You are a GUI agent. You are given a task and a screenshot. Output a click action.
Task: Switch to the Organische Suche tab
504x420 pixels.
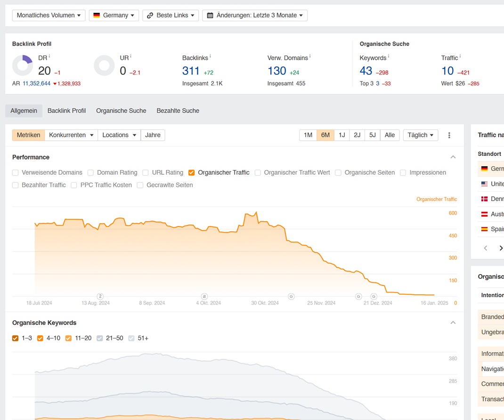[121, 111]
